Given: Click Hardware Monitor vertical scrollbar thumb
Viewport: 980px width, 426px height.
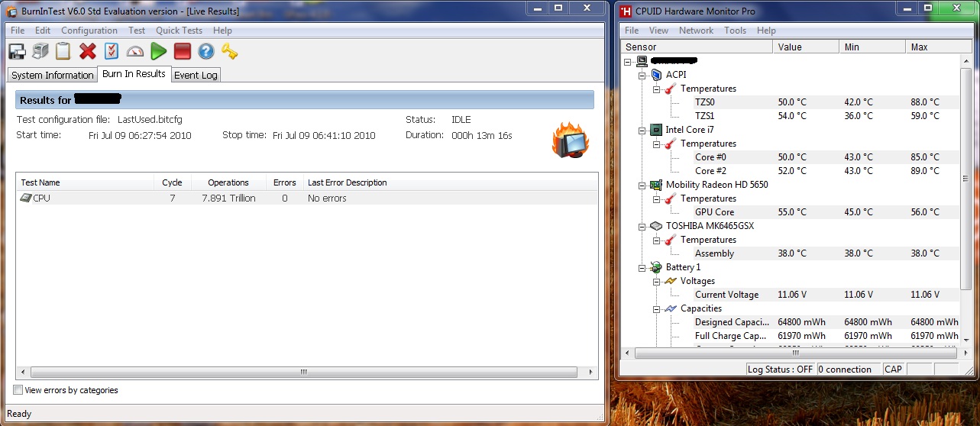Looking at the screenshot, I should 966,179.
